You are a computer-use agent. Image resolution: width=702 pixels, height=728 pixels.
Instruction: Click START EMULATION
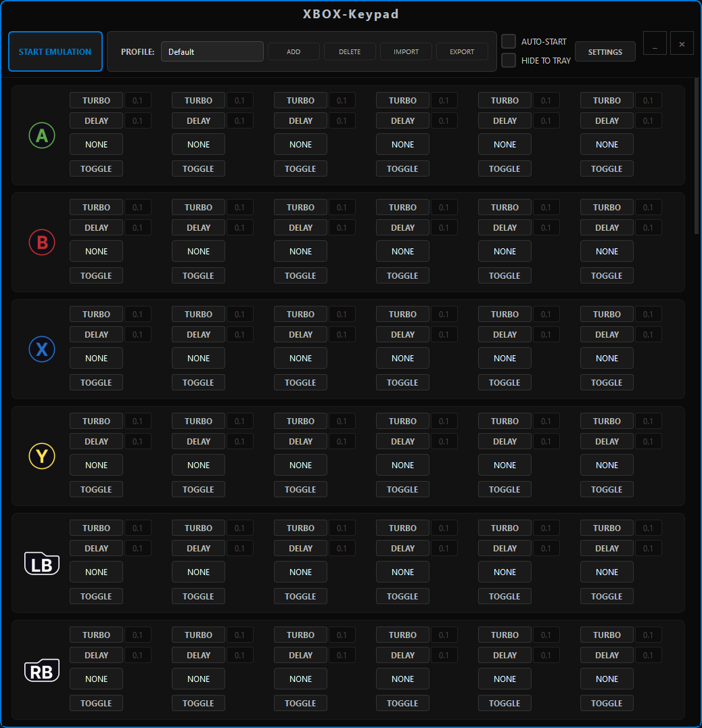(55, 51)
